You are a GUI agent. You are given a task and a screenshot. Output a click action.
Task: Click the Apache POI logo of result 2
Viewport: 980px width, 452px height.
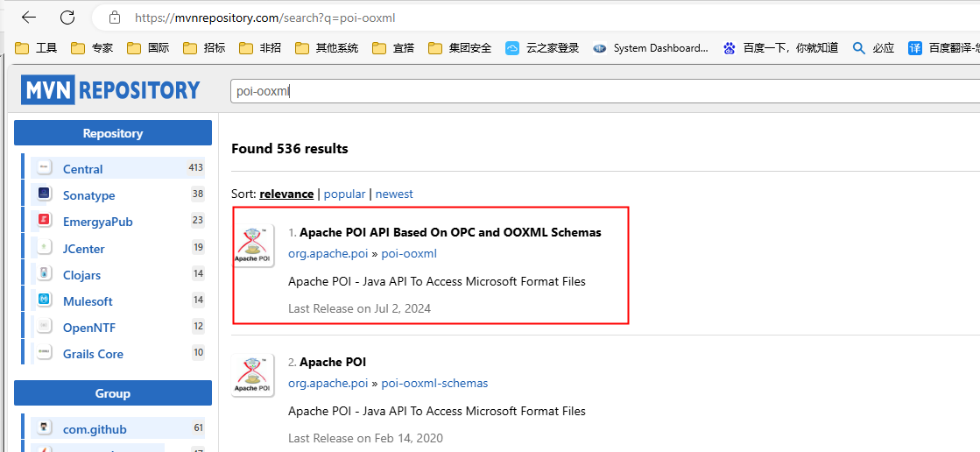(x=253, y=375)
